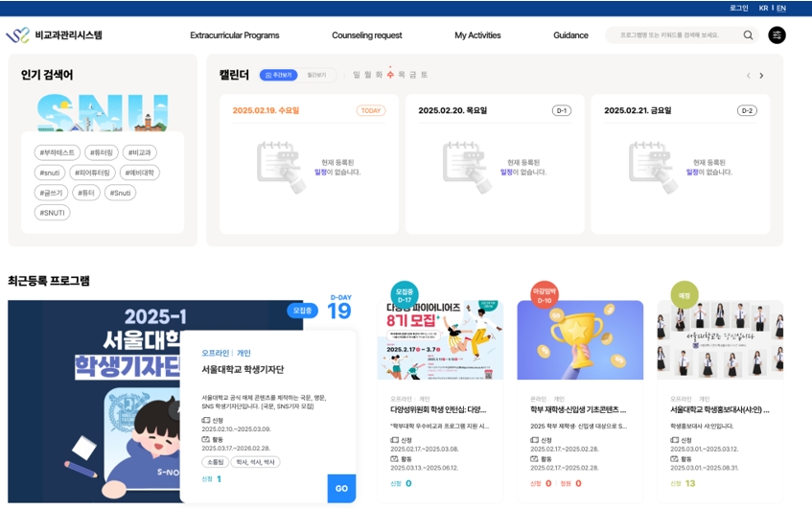Screen dimensions: 812x509
Task: Click the empty-schedule notepad icon for 2025.02.20
Action: (467, 167)
